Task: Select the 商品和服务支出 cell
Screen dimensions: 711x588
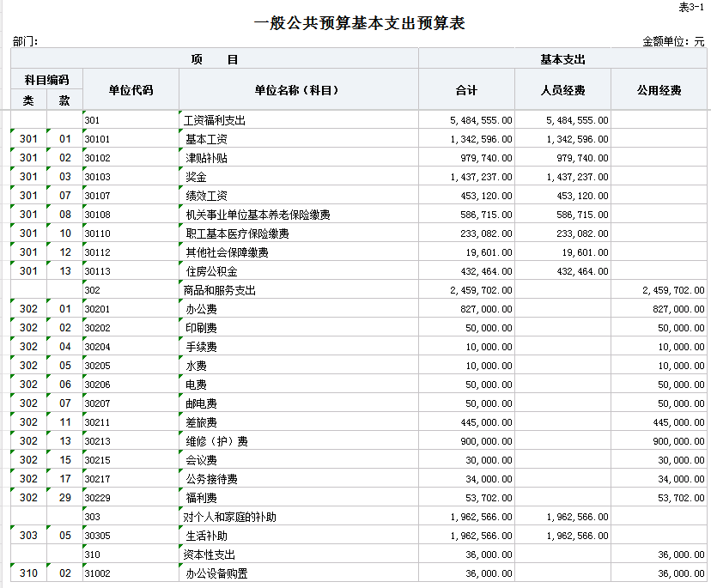Action: [x=298, y=290]
